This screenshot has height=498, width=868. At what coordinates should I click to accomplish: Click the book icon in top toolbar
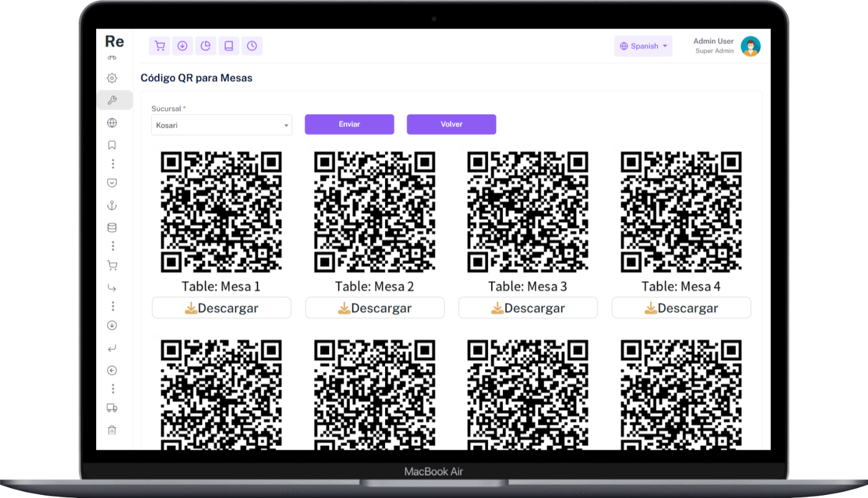(228, 46)
